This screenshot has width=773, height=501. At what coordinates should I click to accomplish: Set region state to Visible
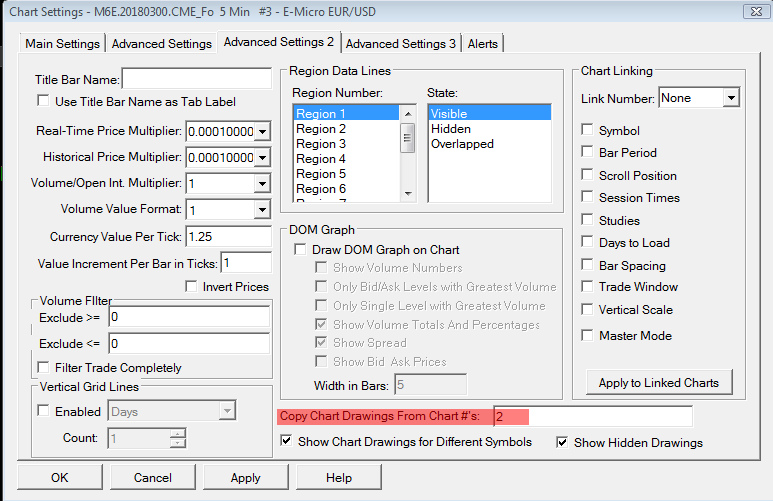coord(489,113)
